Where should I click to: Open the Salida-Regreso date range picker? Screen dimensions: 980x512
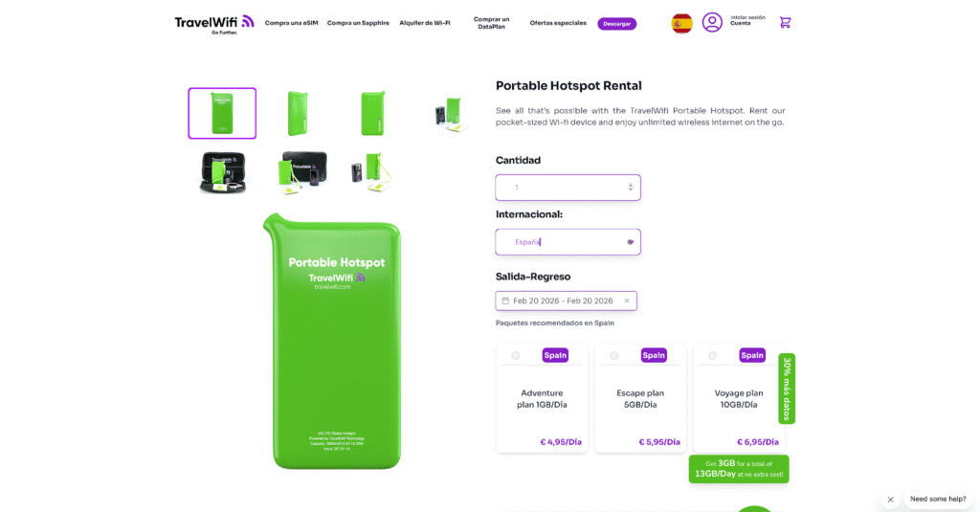(567, 301)
